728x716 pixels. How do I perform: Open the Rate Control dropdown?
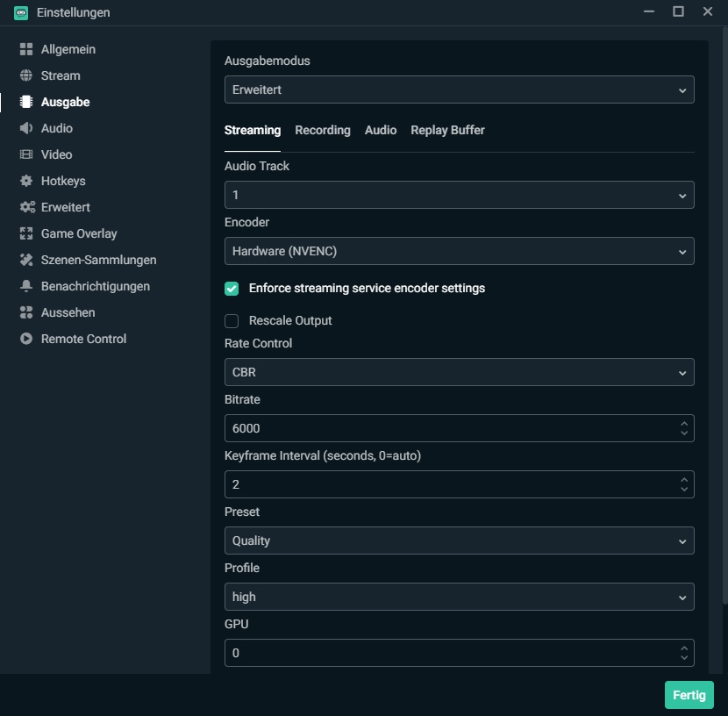point(459,372)
